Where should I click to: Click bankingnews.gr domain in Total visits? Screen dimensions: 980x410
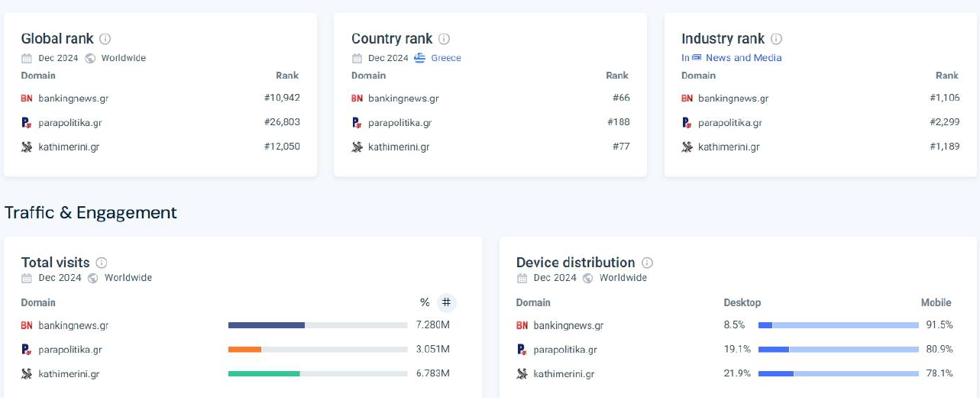pyautogui.click(x=73, y=325)
